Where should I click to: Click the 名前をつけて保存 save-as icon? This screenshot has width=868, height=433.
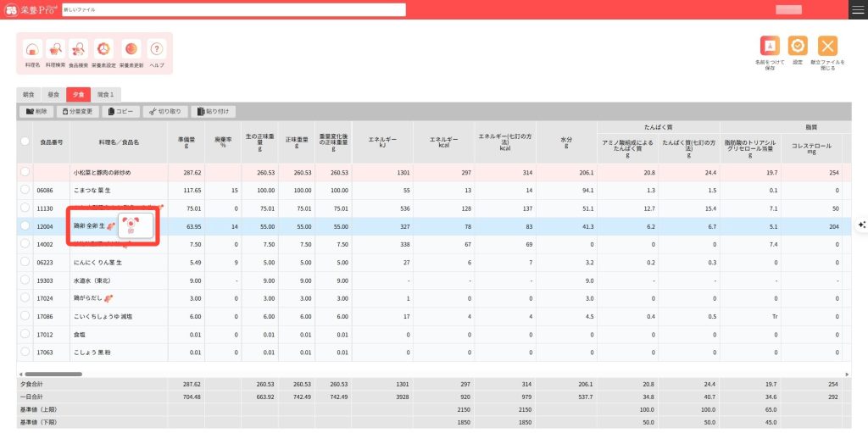770,49
